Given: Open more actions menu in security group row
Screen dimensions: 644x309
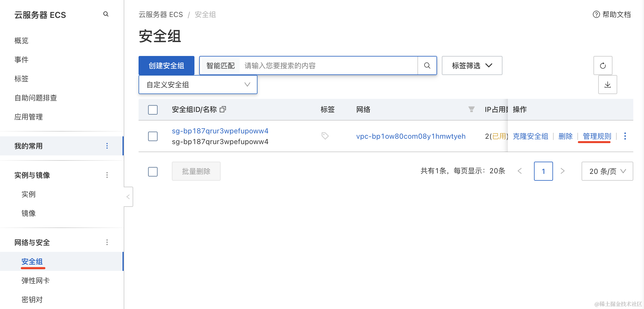Looking at the screenshot, I should point(625,136).
